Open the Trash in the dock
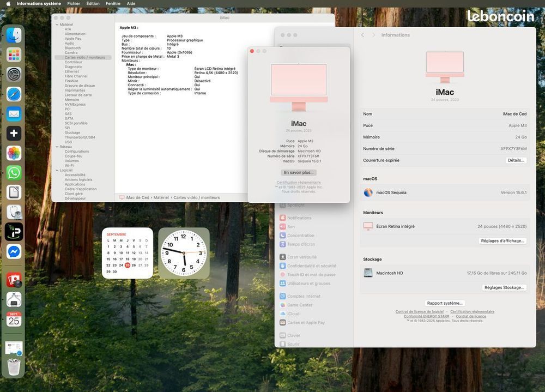 [14, 367]
